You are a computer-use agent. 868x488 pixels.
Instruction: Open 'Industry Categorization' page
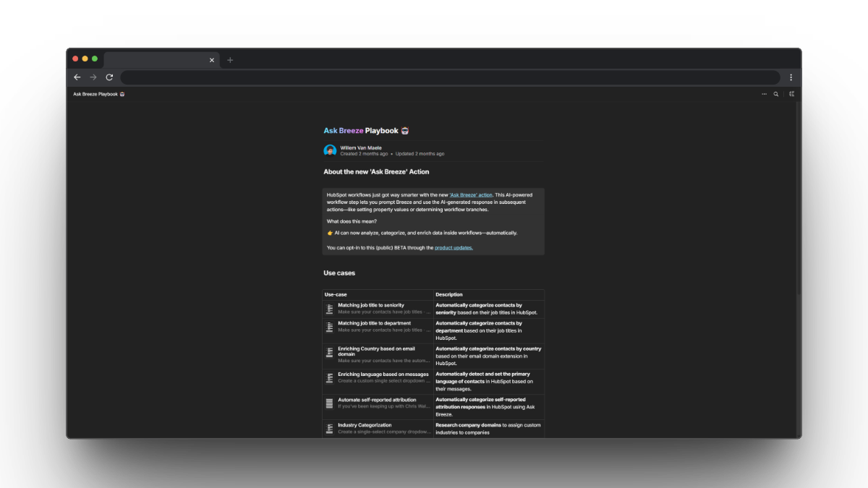click(365, 425)
